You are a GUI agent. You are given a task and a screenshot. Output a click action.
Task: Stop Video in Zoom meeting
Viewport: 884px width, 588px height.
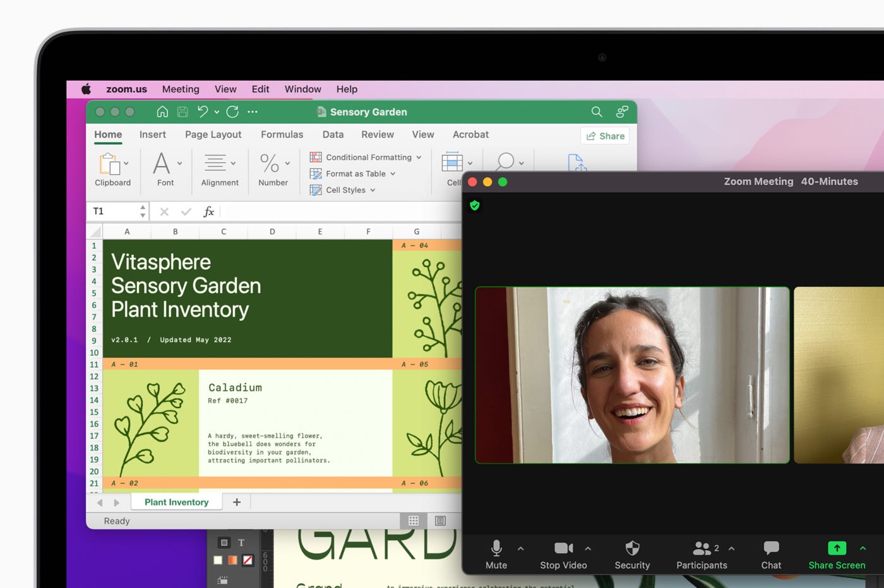563,555
